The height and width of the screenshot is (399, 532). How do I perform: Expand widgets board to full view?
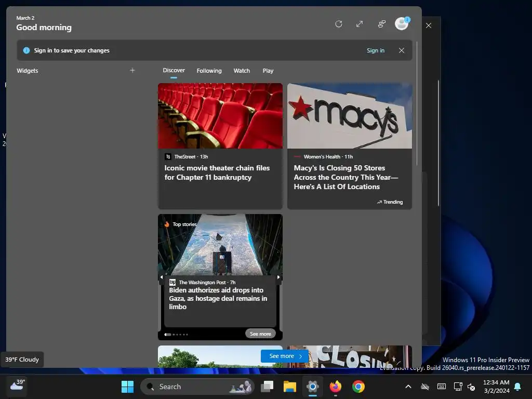point(360,24)
